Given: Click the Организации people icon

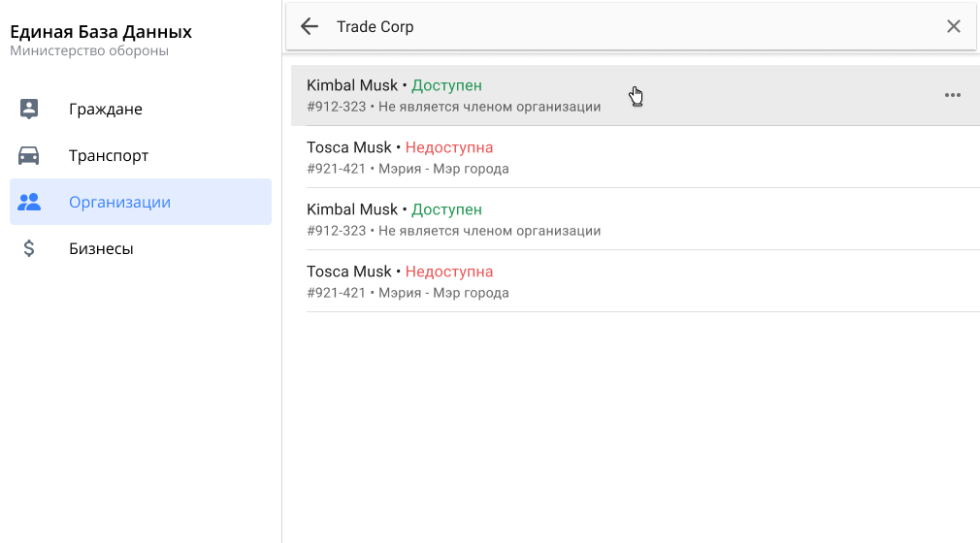Looking at the screenshot, I should [29, 202].
